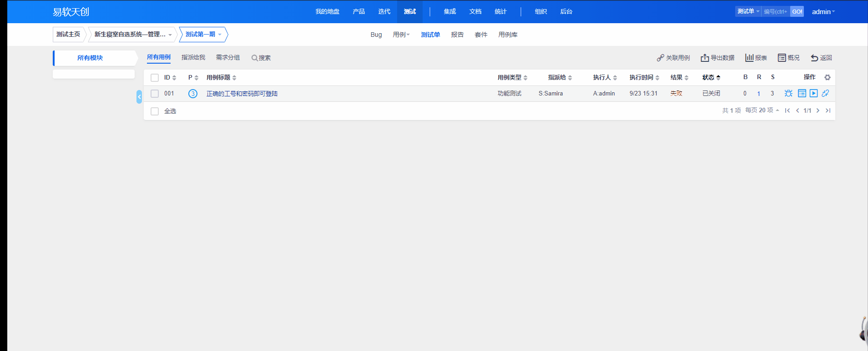Collapse sidebar with blue arrow handle
Image resolution: width=868 pixels, height=351 pixels.
click(139, 96)
